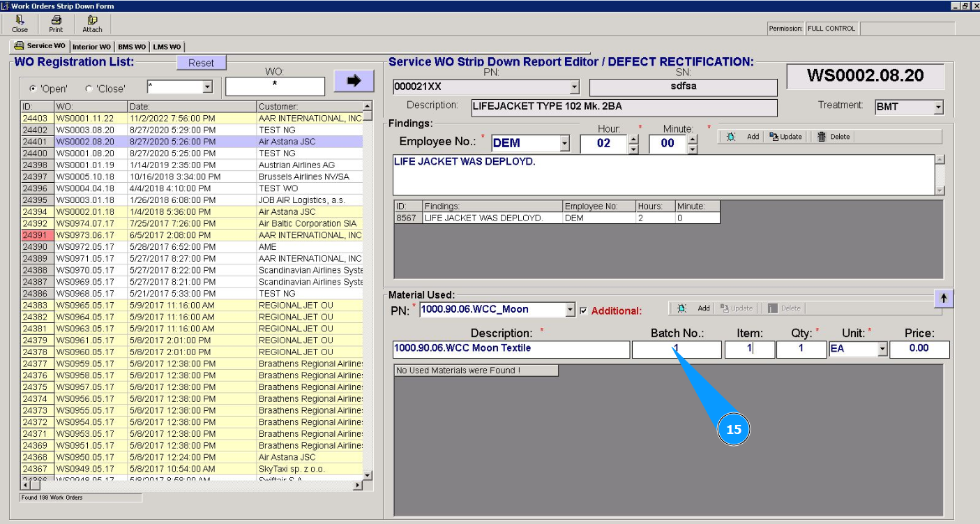Add a new finding entry
The height and width of the screenshot is (524, 980).
pyautogui.click(x=744, y=137)
